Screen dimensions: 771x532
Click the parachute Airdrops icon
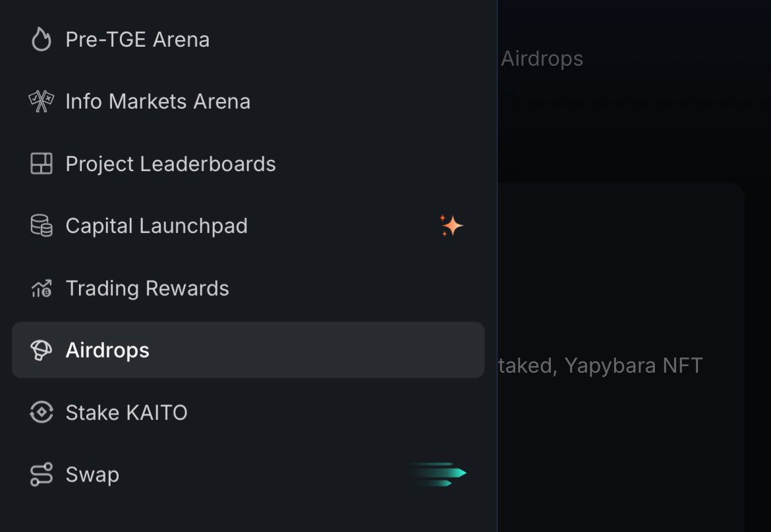coord(41,350)
